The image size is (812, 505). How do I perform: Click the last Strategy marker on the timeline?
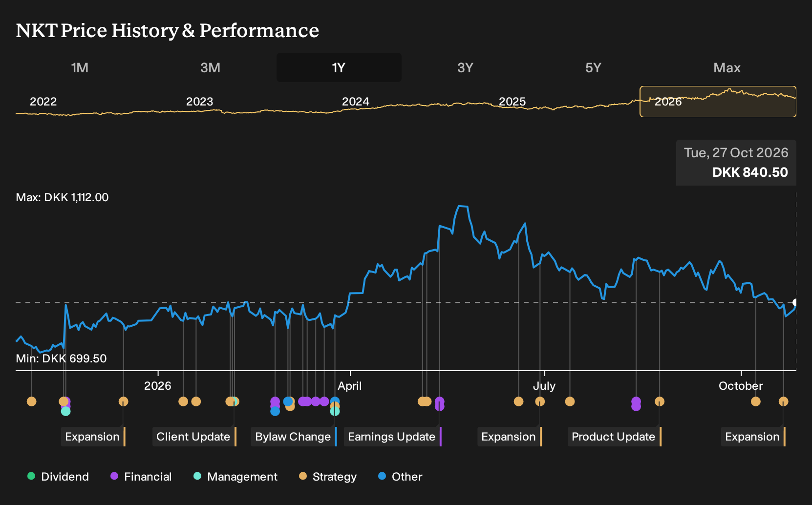pos(784,401)
